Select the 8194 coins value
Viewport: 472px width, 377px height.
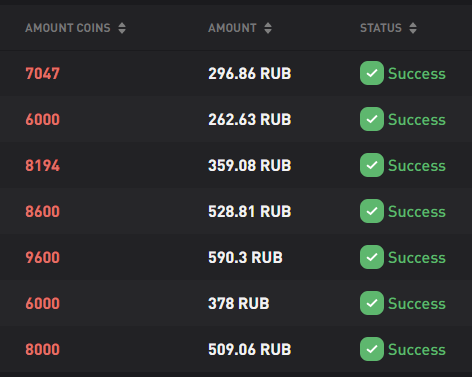[43, 165]
